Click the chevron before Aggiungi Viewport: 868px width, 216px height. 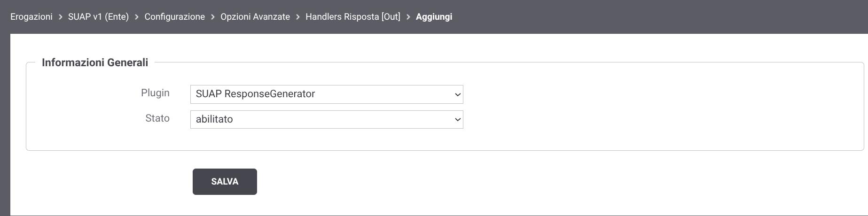point(408,17)
